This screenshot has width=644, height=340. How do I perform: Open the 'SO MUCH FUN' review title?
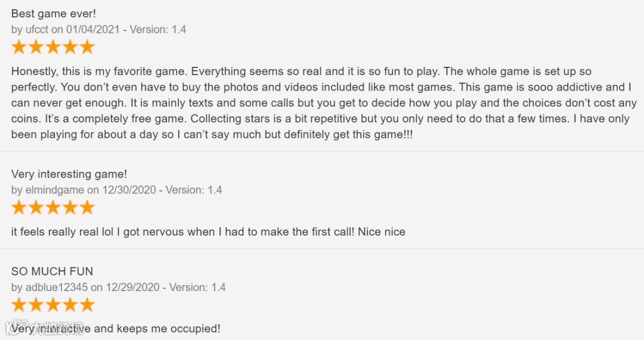[x=52, y=271]
